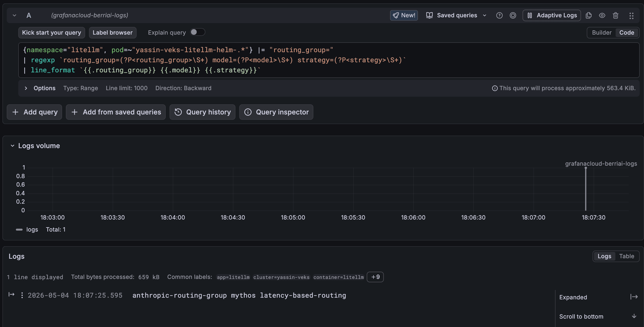Click the logs legend series swatch

pos(19,229)
